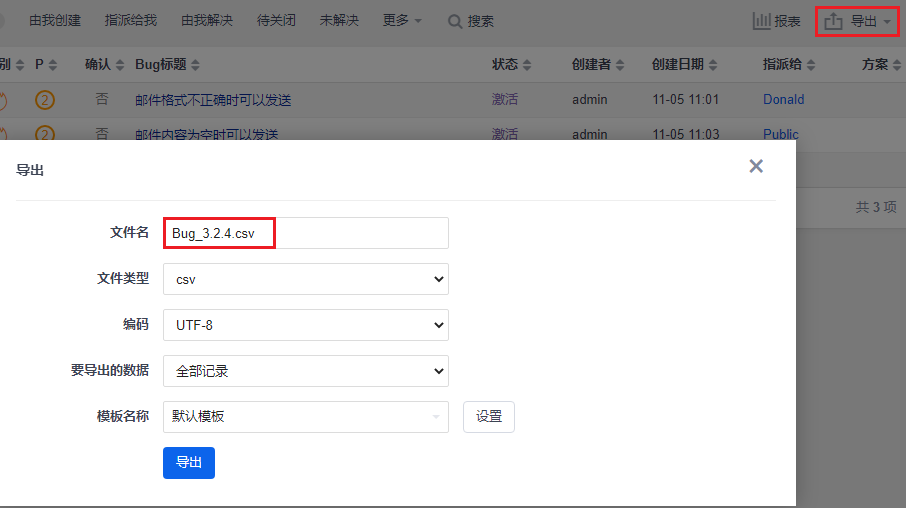Switch to 由我创建 tab

(x=55, y=21)
